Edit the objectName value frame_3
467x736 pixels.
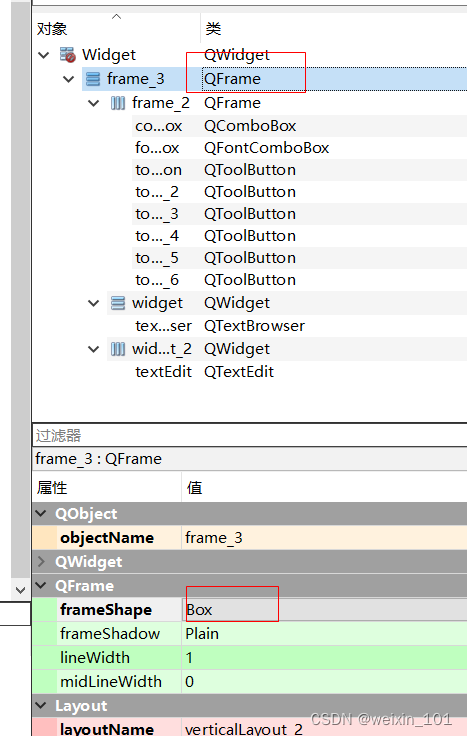[x=324, y=537]
